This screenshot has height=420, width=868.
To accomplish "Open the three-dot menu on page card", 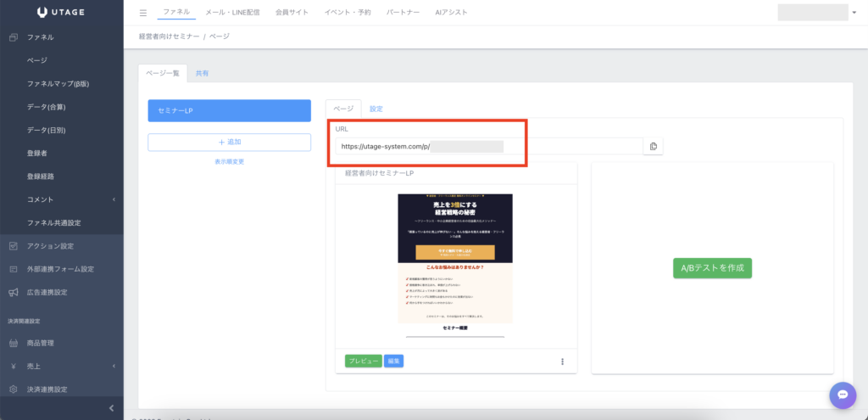I will 562,361.
